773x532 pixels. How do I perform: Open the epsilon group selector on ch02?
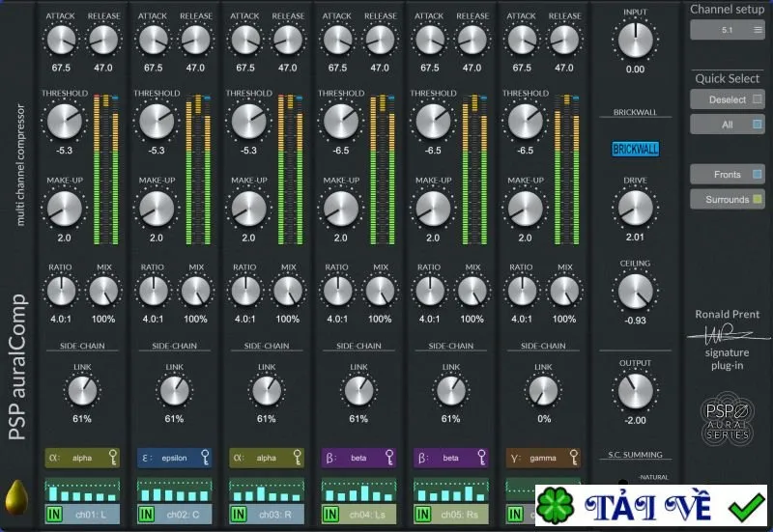click(x=174, y=458)
